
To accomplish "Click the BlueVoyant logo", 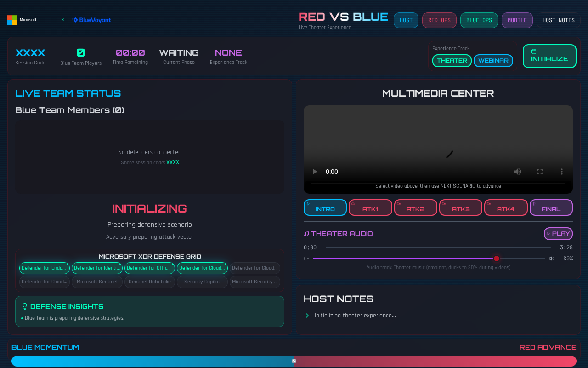I will coord(91,20).
